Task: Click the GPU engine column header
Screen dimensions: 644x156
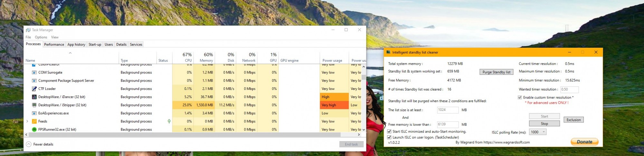Action: [299, 57]
